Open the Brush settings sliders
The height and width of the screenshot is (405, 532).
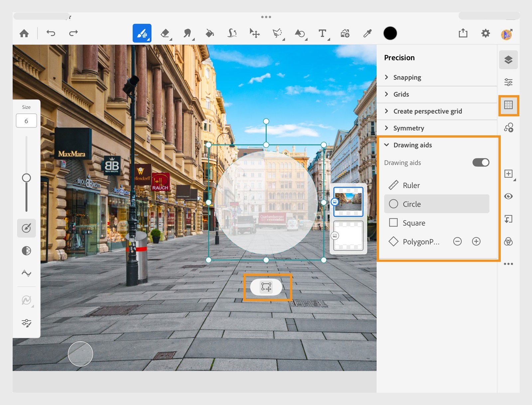pos(26,323)
